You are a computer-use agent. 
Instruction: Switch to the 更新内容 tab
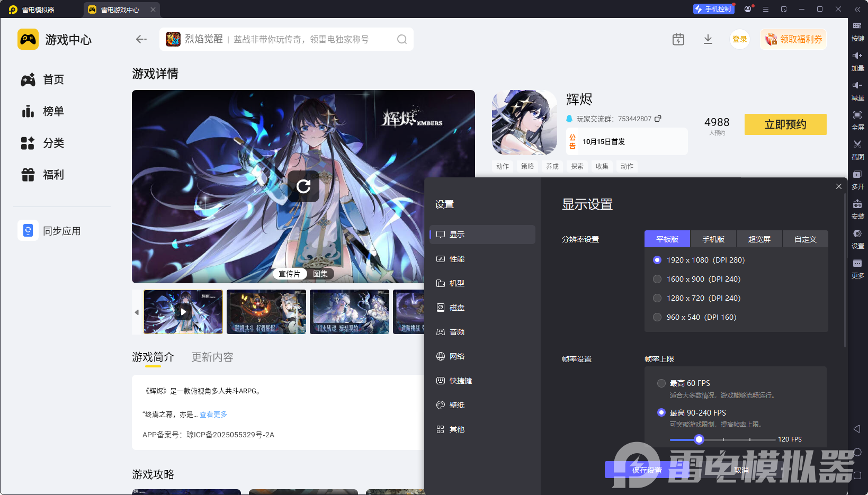click(212, 357)
